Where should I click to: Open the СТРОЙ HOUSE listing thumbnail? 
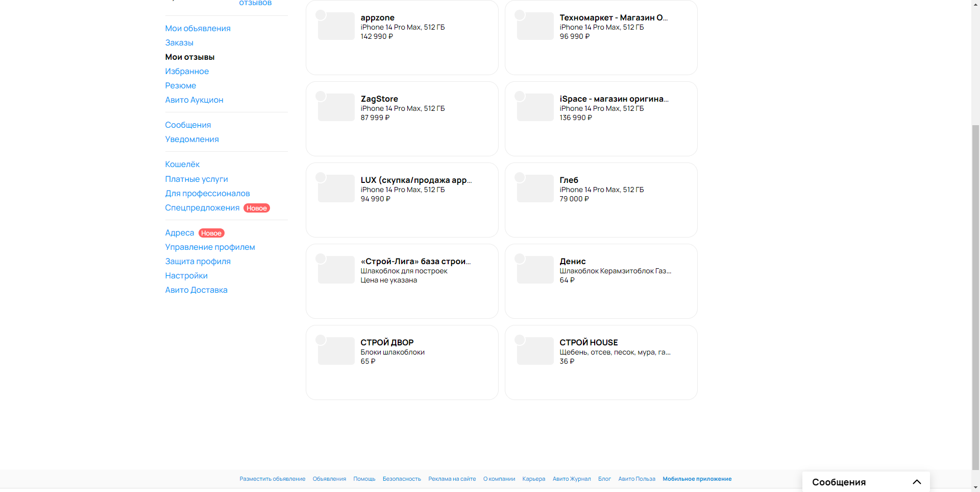point(535,351)
